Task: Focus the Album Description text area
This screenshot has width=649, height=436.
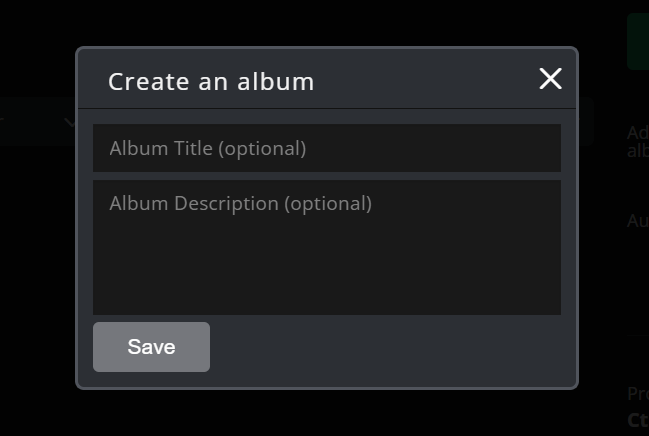Action: (x=326, y=247)
